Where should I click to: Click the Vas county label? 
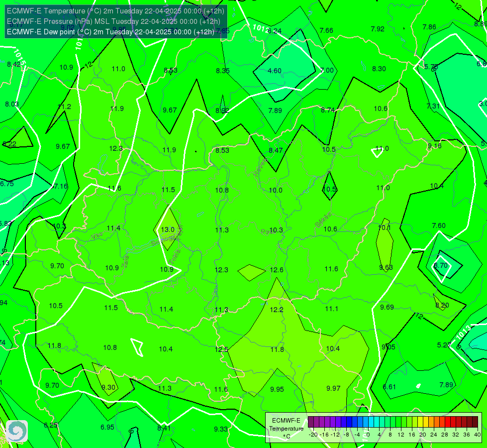coord(97,236)
